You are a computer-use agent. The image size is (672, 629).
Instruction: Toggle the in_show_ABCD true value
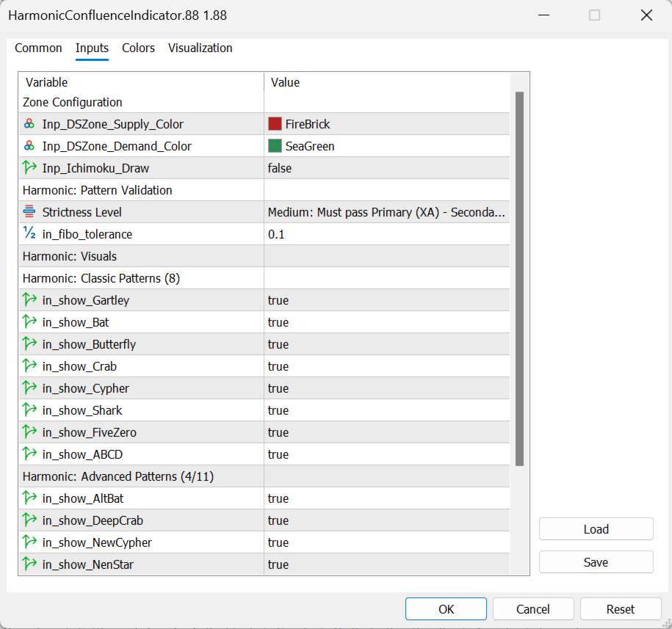pyautogui.click(x=386, y=454)
